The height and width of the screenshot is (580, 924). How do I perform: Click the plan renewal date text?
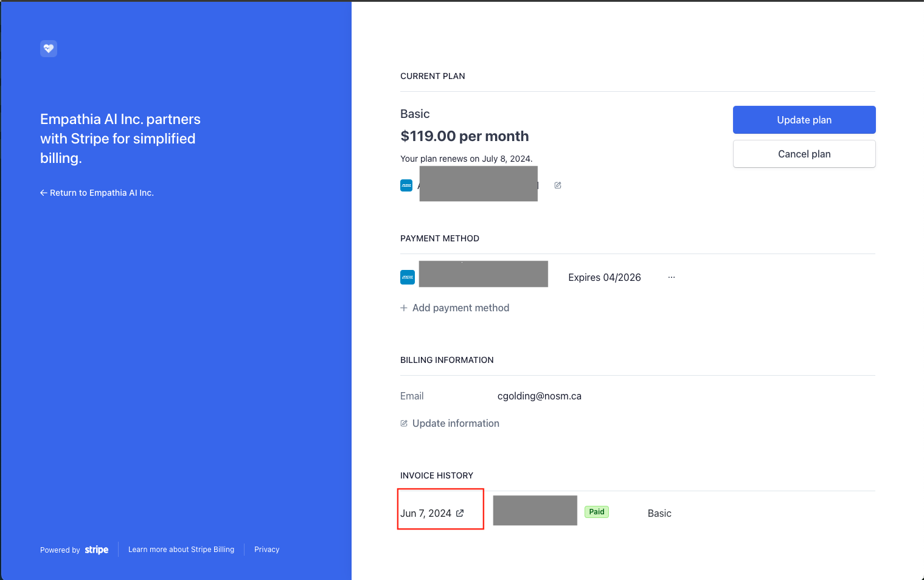[467, 159]
